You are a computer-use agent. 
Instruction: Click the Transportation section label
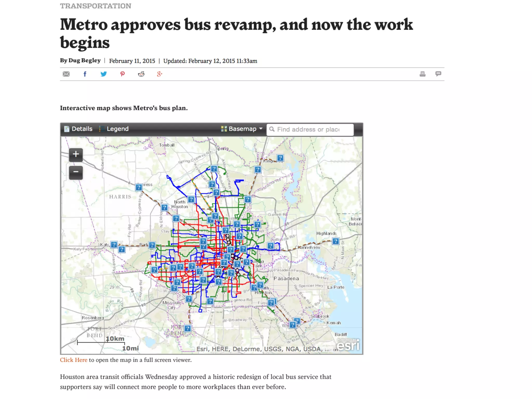(x=96, y=6)
